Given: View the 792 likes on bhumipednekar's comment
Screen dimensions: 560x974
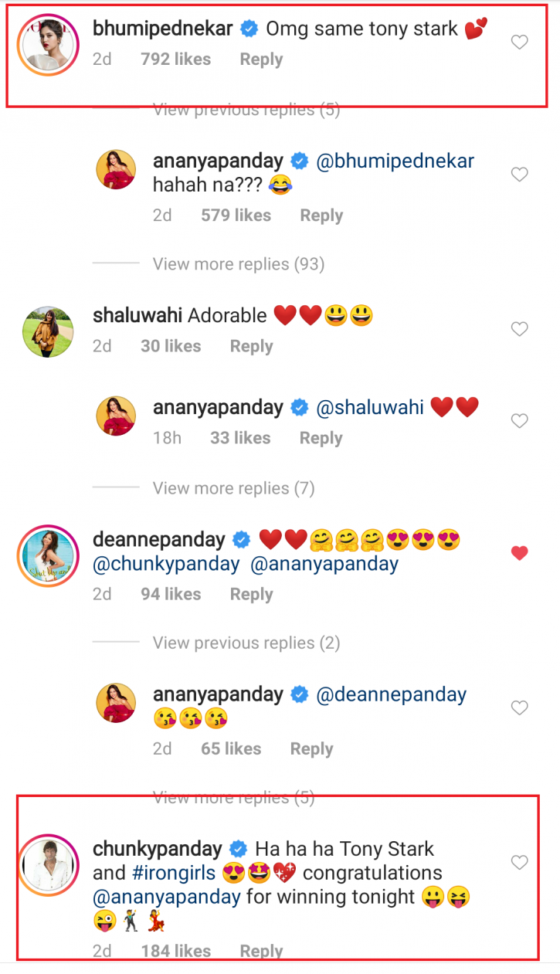Looking at the screenshot, I should (x=175, y=59).
